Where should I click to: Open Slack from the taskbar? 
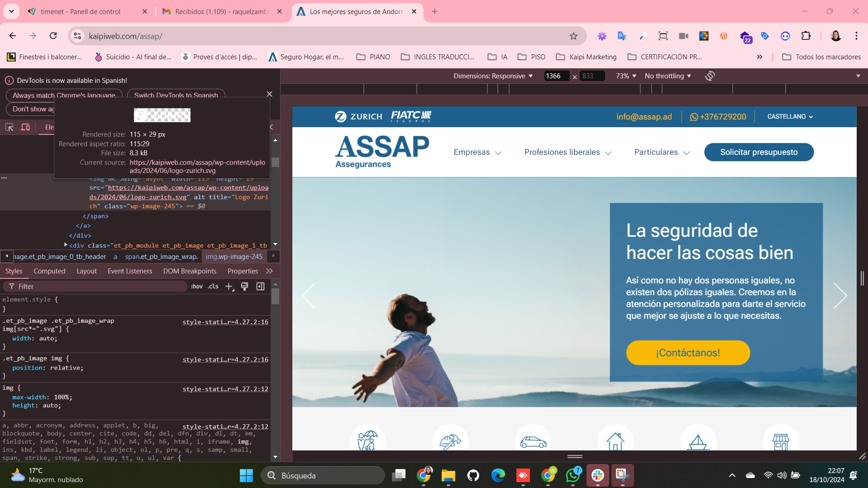598,475
